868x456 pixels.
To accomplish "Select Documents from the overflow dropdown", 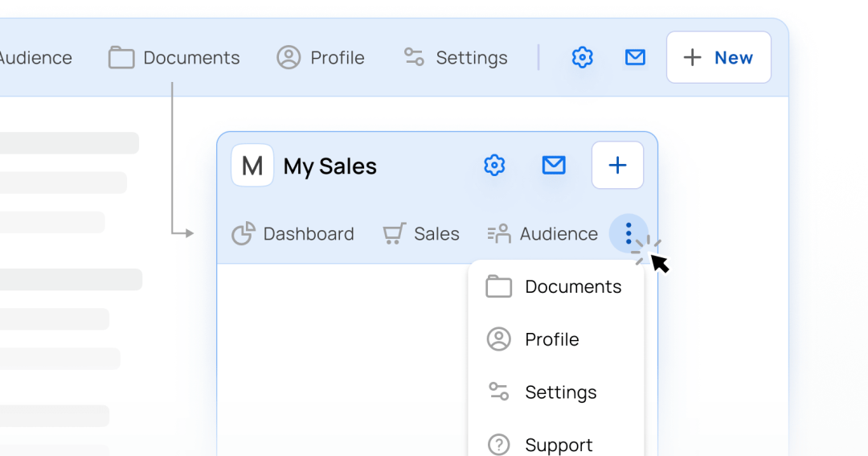I will 556,286.
